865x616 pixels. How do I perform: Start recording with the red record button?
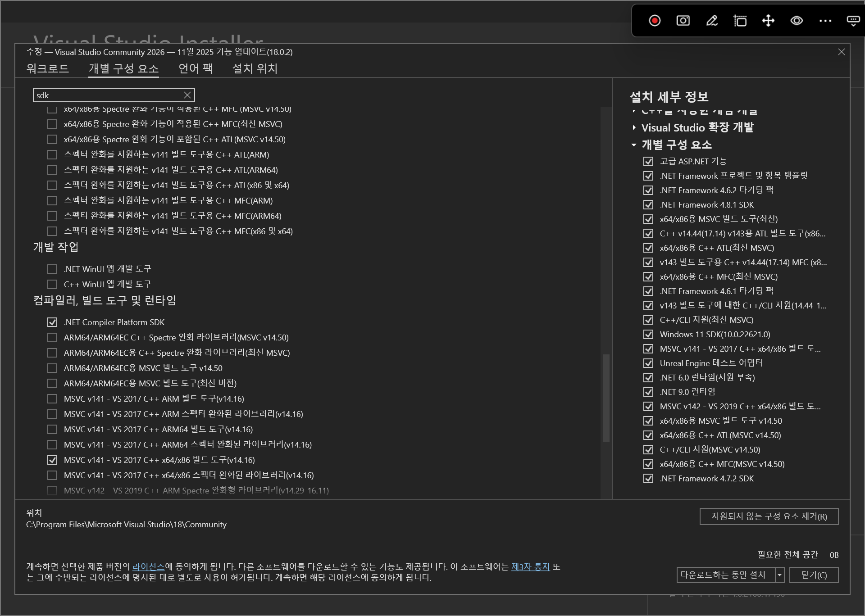654,21
